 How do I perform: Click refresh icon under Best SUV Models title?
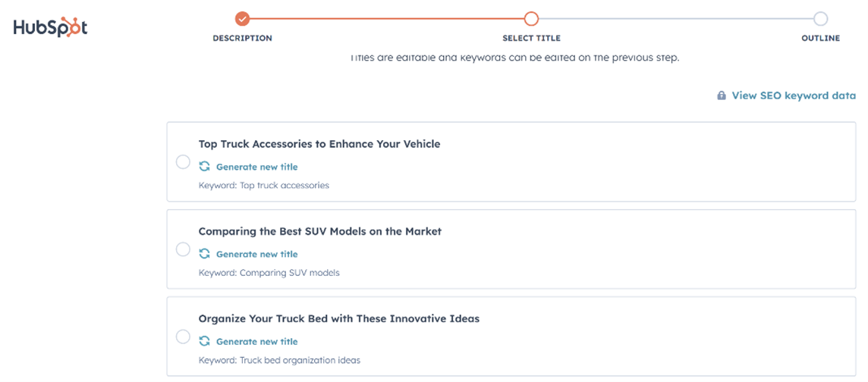tap(205, 254)
